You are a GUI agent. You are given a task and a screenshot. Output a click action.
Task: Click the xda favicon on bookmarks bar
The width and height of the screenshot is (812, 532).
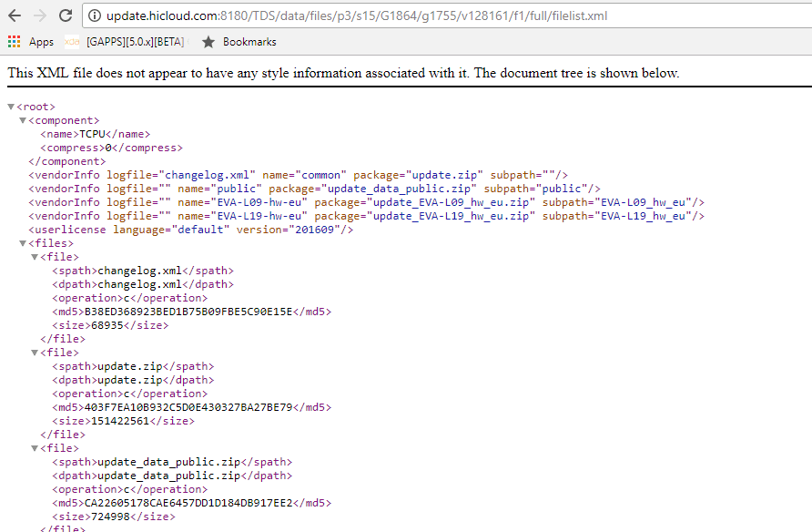72,42
